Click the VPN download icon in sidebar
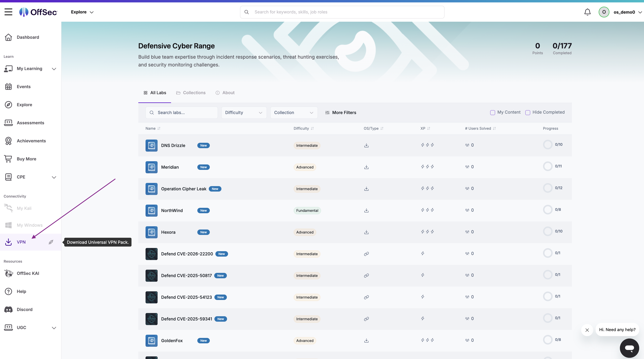Image resolution: width=644 pixels, height=359 pixels. pyautogui.click(x=8, y=242)
